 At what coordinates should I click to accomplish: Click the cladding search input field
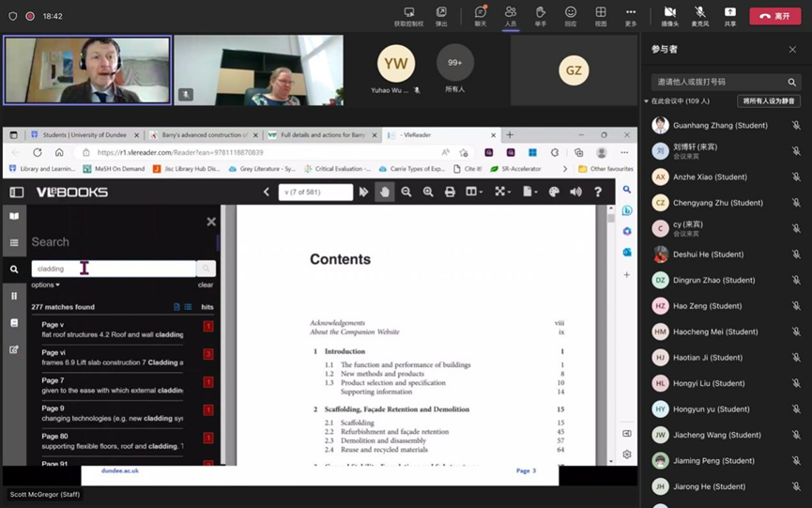[113, 269]
